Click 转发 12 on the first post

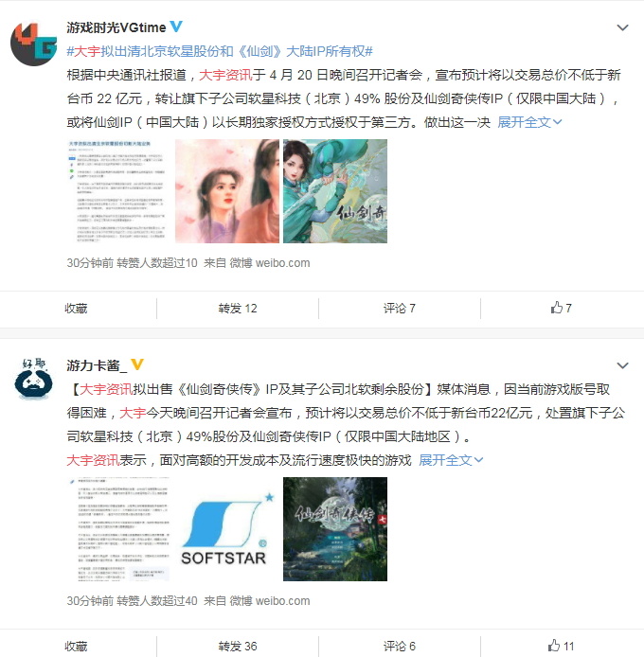(238, 308)
